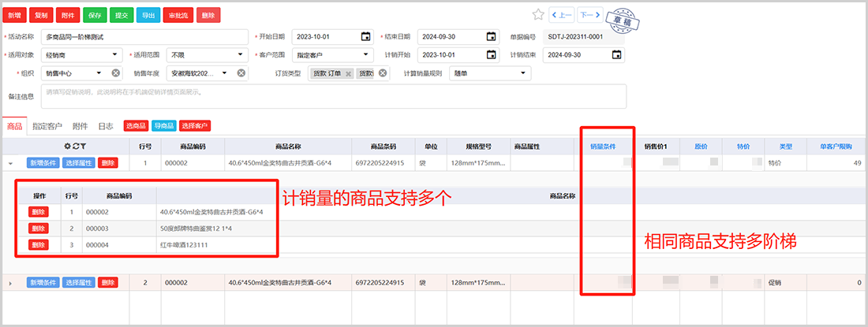Switch to the 指定客户 tab
Image resolution: width=868 pixels, height=327 pixels.
pos(47,126)
